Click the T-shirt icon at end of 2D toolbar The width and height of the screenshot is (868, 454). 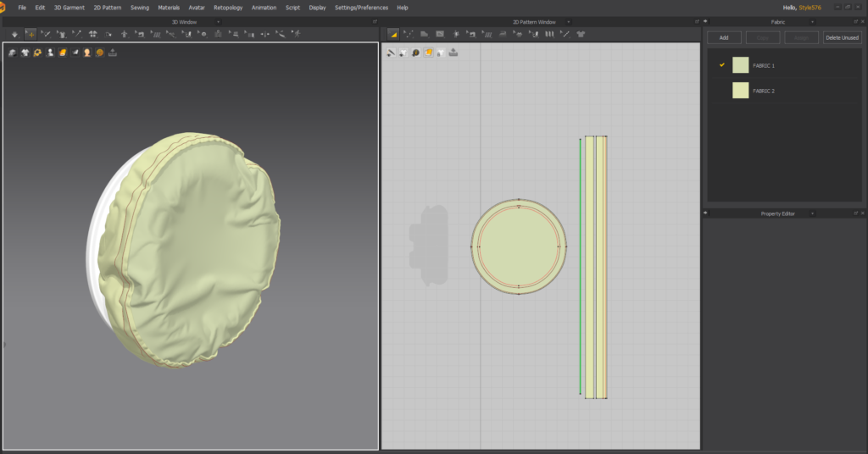pyautogui.click(x=581, y=34)
